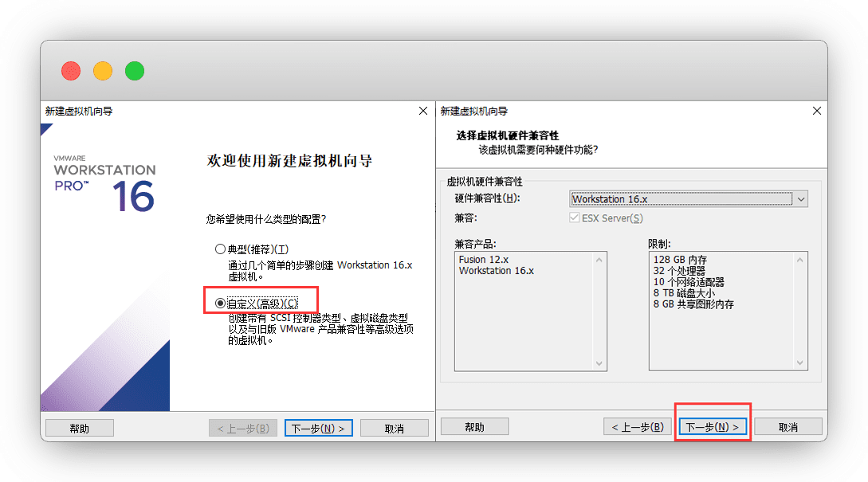Click the red close dot in the title bar

click(71, 71)
